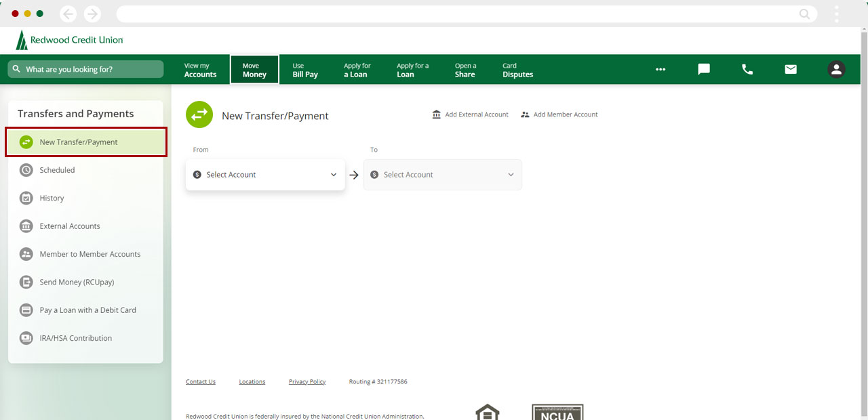The width and height of the screenshot is (868, 420).
Task: Open the Card Disputes menu
Action: (517, 70)
